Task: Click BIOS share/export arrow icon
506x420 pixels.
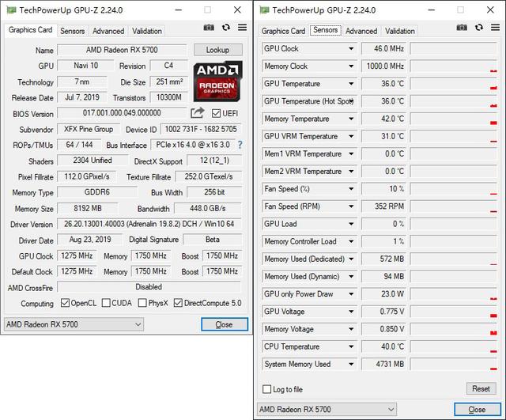Action: (x=198, y=112)
